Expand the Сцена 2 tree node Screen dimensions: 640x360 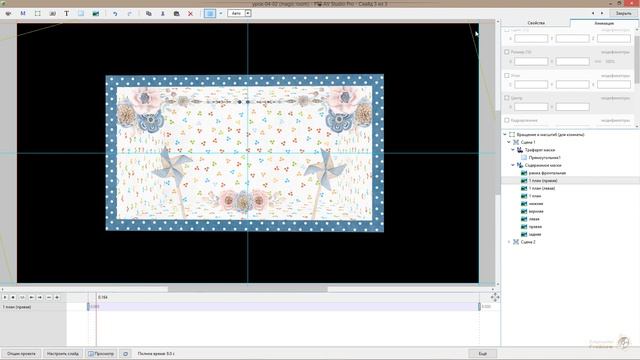click(x=509, y=242)
